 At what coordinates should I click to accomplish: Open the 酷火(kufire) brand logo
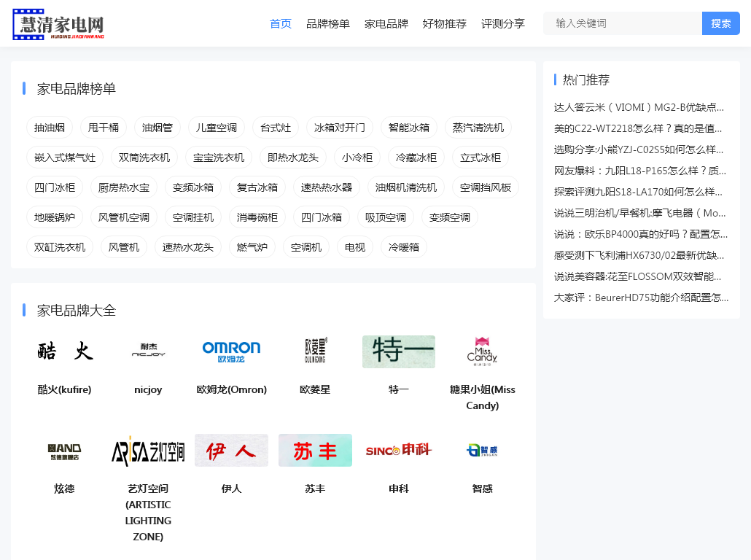[x=65, y=351]
